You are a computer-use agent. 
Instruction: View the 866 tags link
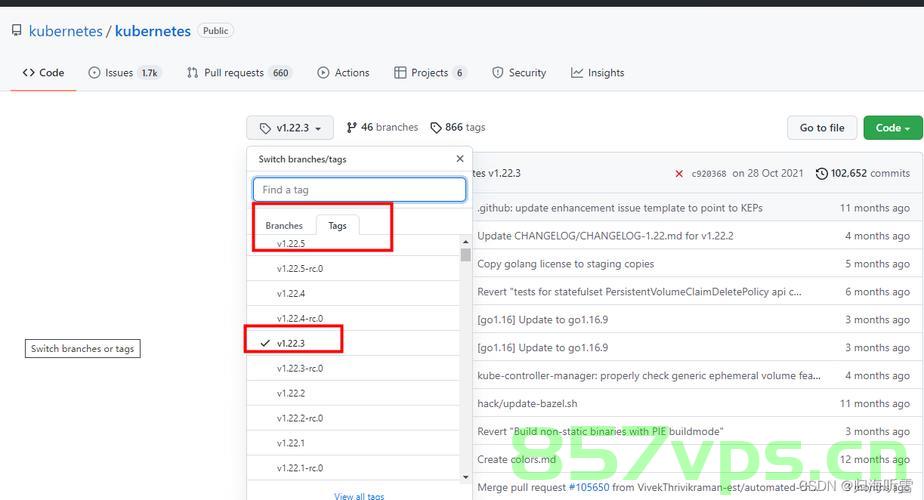pos(458,127)
